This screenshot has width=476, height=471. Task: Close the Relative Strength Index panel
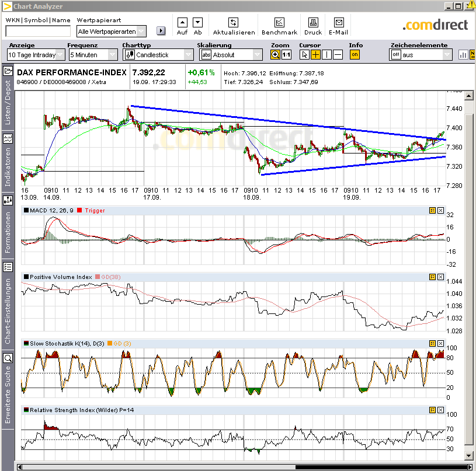click(x=441, y=410)
